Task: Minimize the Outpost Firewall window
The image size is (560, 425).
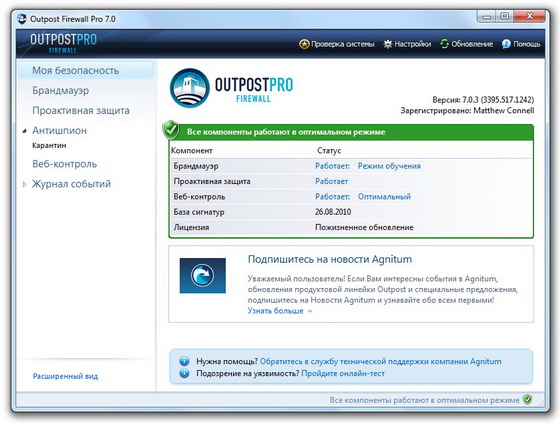Action: point(486,16)
